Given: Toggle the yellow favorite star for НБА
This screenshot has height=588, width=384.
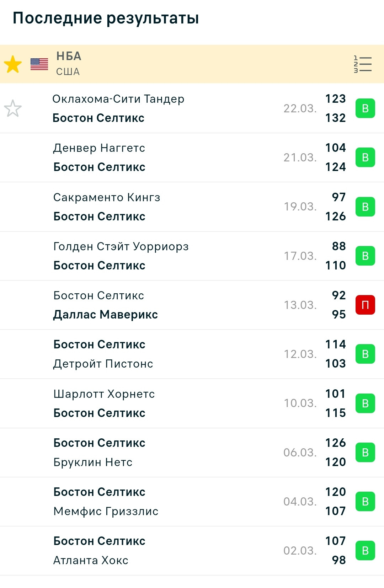Looking at the screenshot, I should tap(13, 64).
